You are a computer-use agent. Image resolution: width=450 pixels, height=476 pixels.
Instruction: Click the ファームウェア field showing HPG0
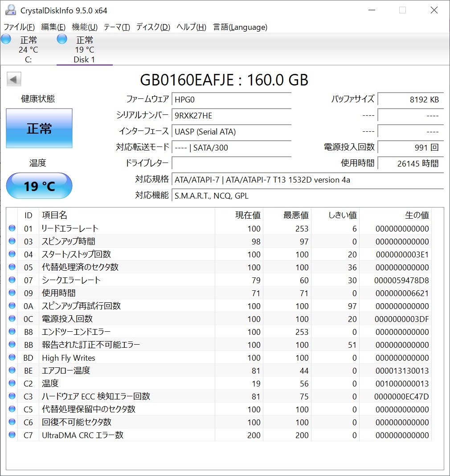pyautogui.click(x=232, y=100)
